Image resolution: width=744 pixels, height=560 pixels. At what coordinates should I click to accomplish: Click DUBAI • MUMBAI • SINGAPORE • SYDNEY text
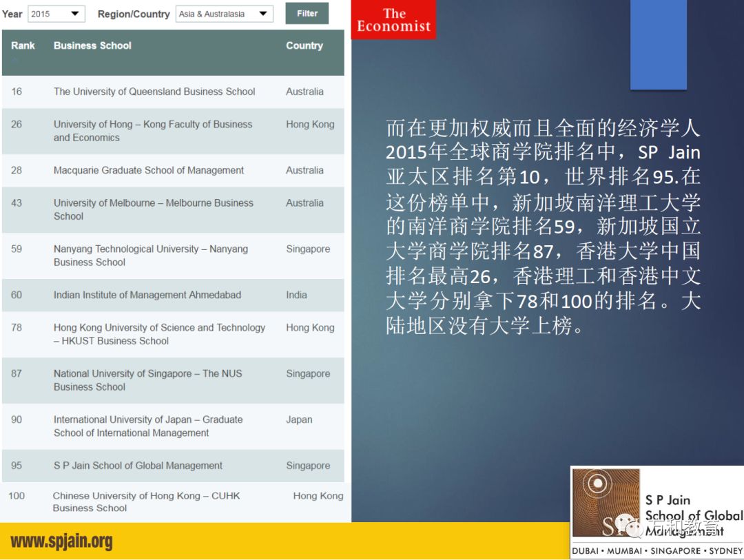coord(657,551)
